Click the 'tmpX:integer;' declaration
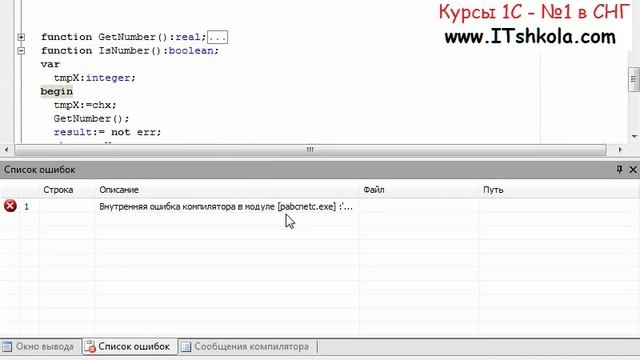 (x=94, y=78)
